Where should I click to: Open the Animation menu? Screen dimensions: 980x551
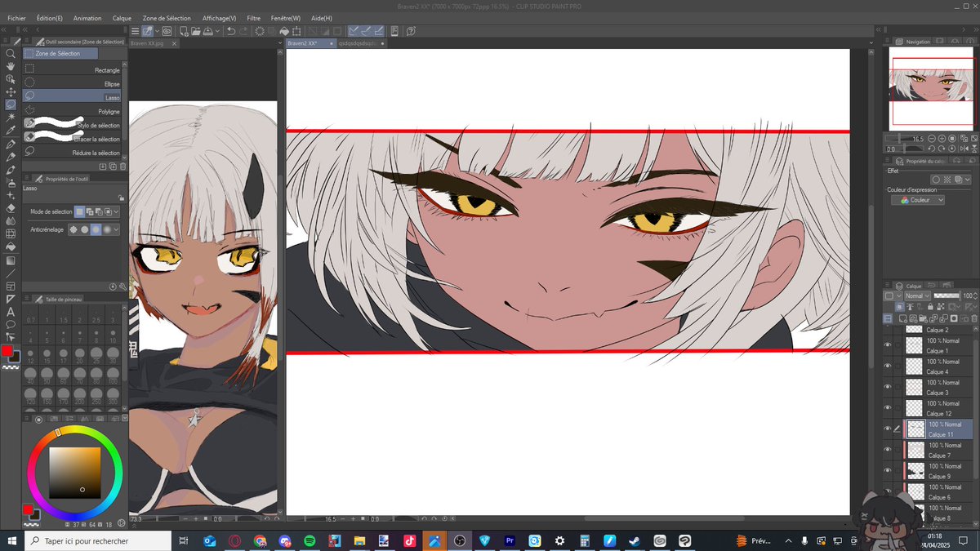coord(87,18)
